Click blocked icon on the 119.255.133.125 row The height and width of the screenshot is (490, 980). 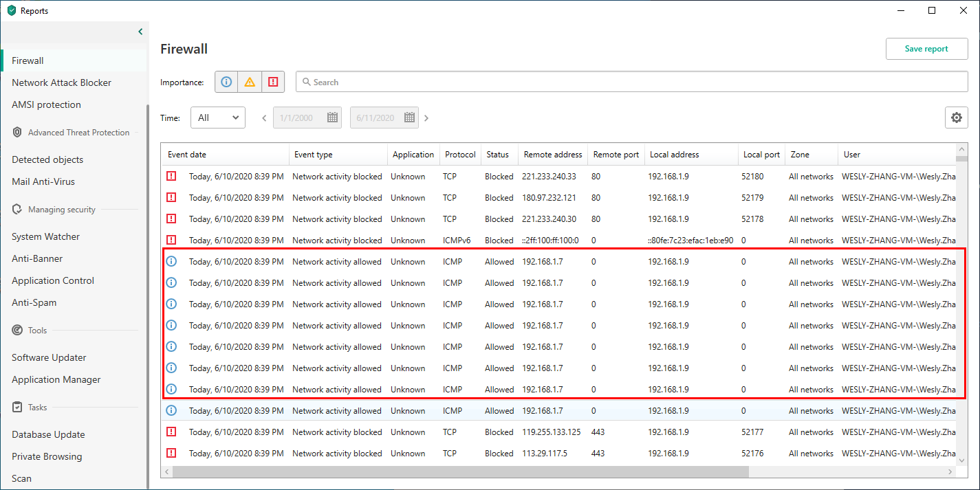171,432
